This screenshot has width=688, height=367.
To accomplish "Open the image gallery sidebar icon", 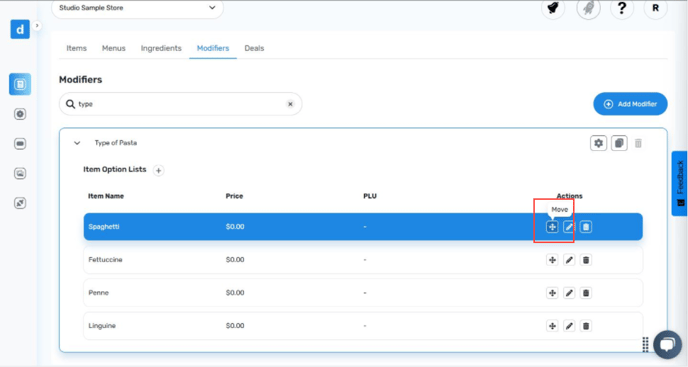I will (x=20, y=173).
